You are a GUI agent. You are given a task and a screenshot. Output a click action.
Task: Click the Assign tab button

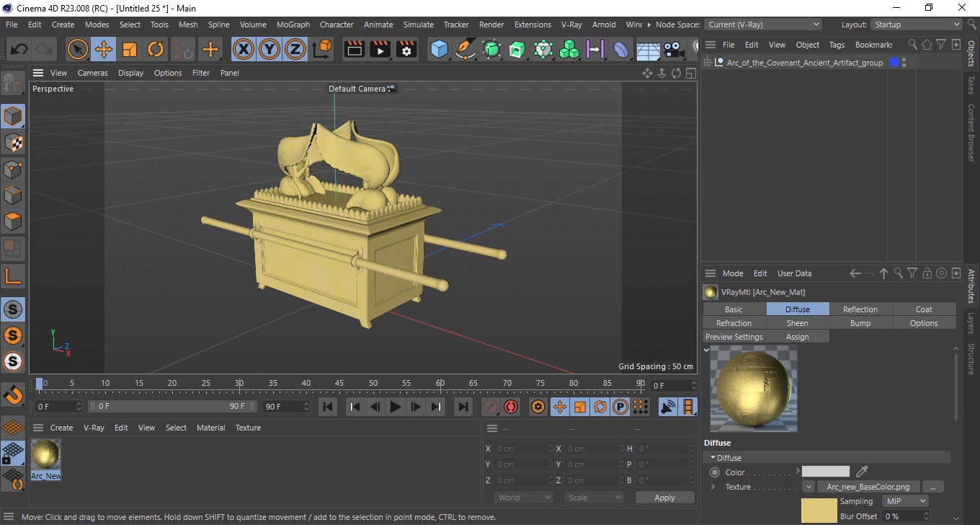pyautogui.click(x=798, y=337)
